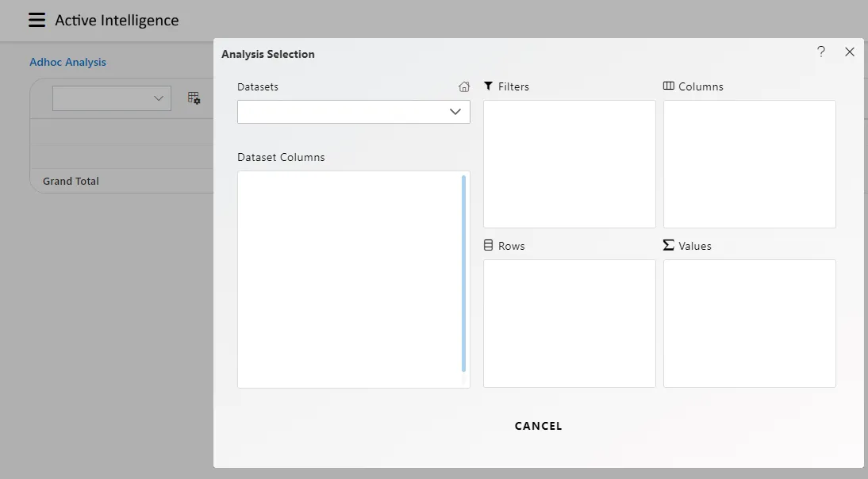The height and width of the screenshot is (479, 868).
Task: Cancel the Analysis Selection dialog
Action: (538, 426)
